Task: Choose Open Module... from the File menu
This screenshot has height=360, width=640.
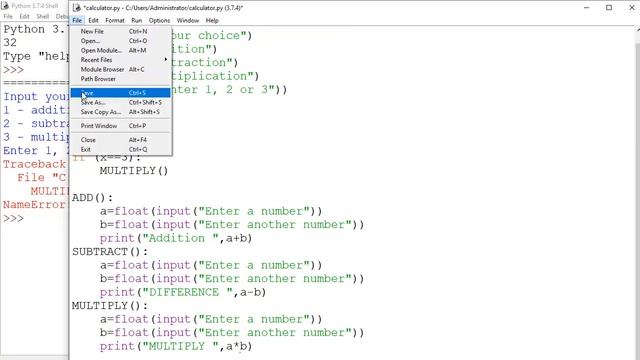Action: click(120, 50)
